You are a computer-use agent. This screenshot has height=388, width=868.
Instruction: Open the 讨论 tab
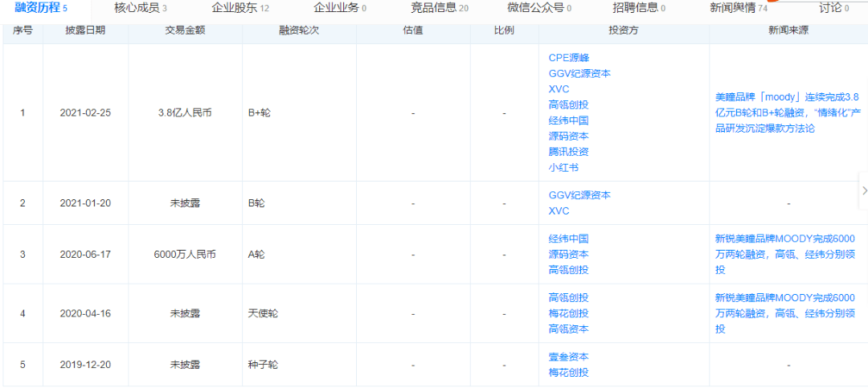833,8
